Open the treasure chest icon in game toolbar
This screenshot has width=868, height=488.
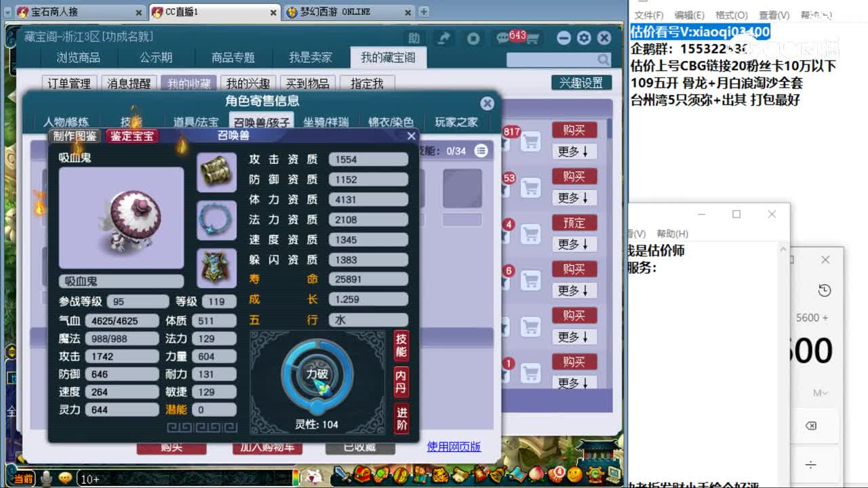363,474
